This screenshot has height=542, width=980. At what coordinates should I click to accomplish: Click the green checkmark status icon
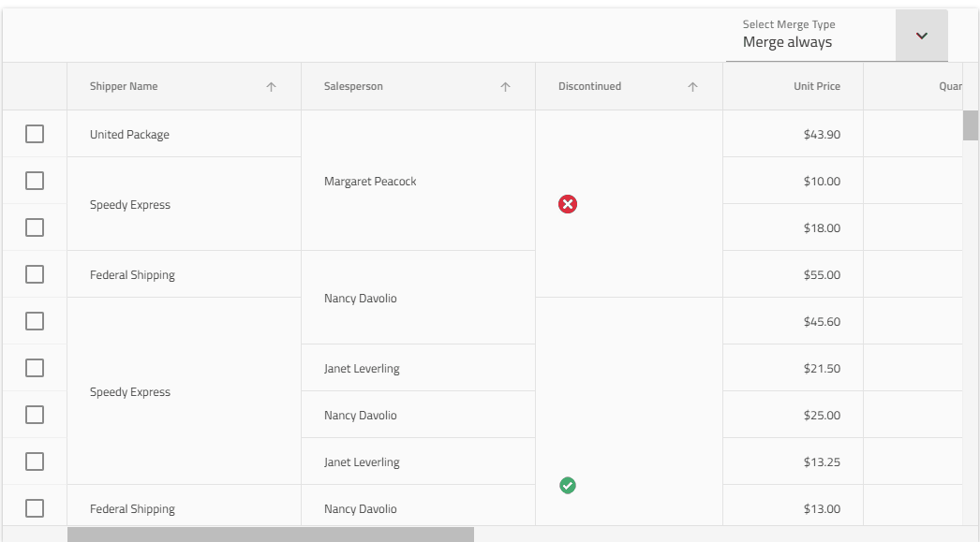point(568,485)
